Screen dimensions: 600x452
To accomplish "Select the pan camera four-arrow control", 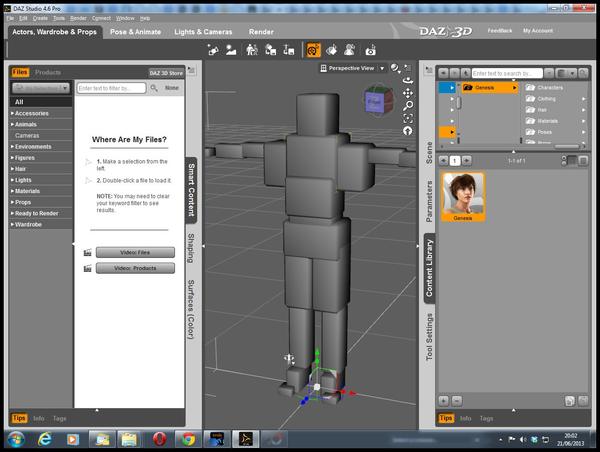I will [408, 93].
